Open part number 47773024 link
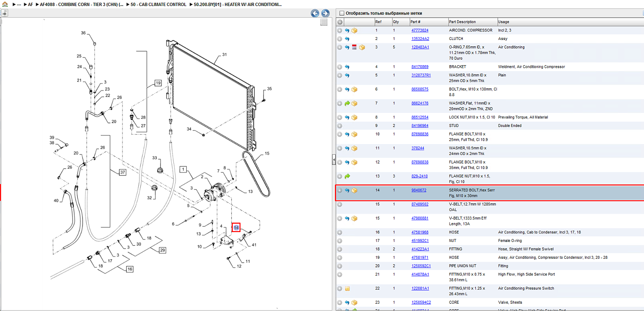The height and width of the screenshot is (311, 644). pos(420,30)
